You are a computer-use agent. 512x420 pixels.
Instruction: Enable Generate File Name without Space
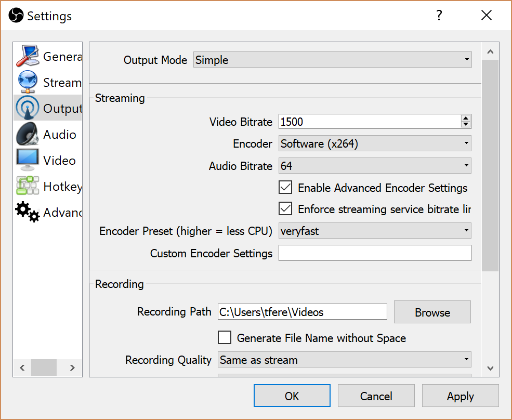[x=225, y=338]
